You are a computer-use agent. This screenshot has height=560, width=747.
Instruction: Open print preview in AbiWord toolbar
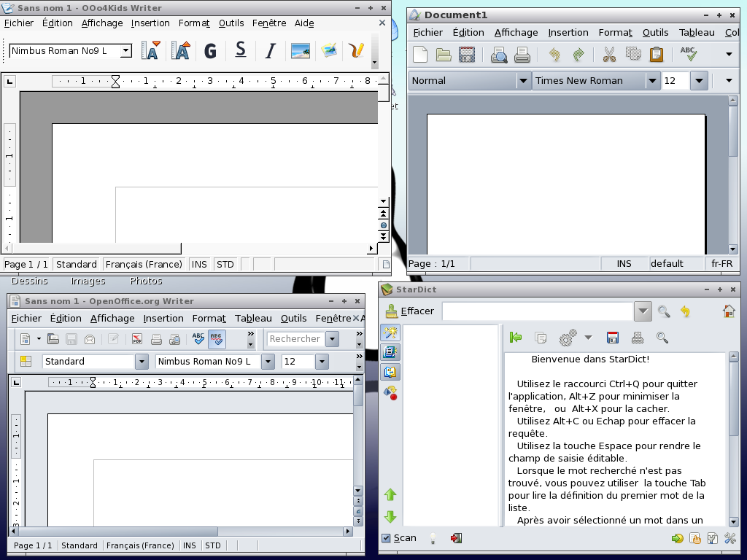point(499,55)
